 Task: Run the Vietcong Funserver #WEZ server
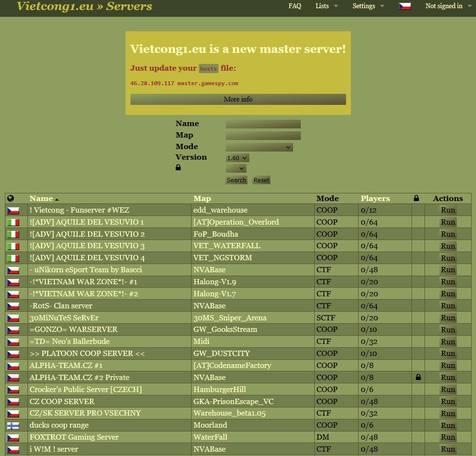click(448, 210)
